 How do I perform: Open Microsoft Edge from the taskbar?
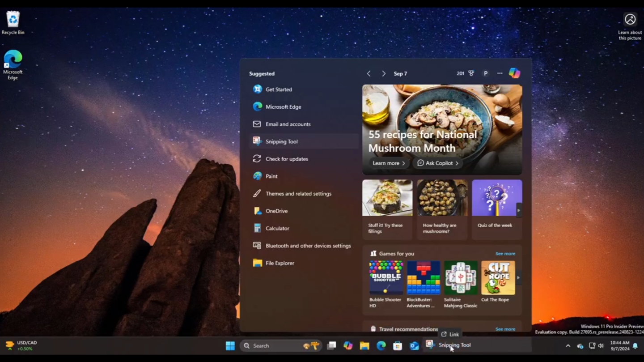pyautogui.click(x=381, y=345)
